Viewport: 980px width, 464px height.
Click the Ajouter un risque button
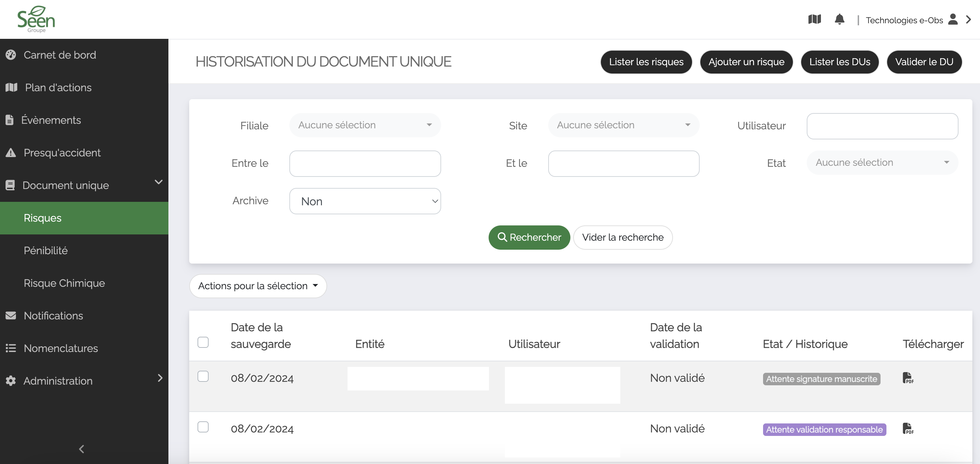tap(746, 62)
